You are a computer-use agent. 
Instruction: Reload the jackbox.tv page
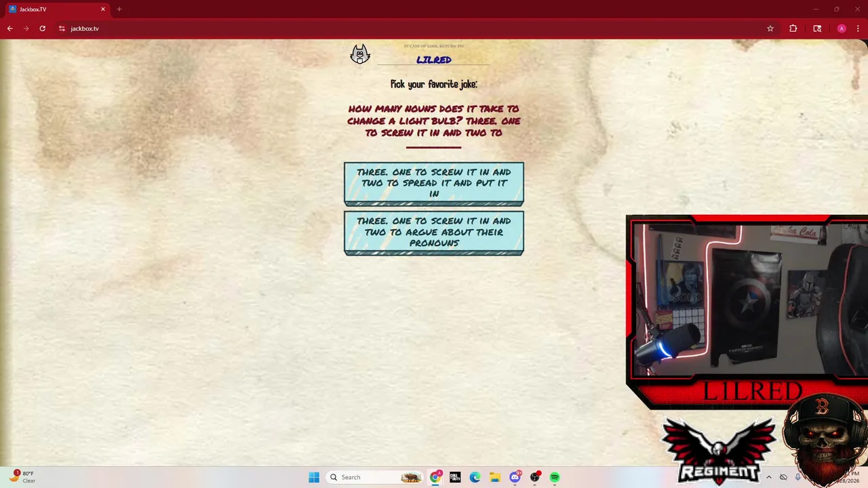[42, 28]
